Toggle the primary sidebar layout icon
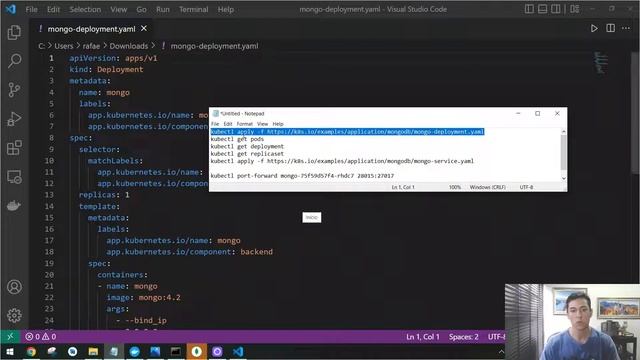Viewport: 640px width, 360px height. pyautogui.click(x=529, y=9)
